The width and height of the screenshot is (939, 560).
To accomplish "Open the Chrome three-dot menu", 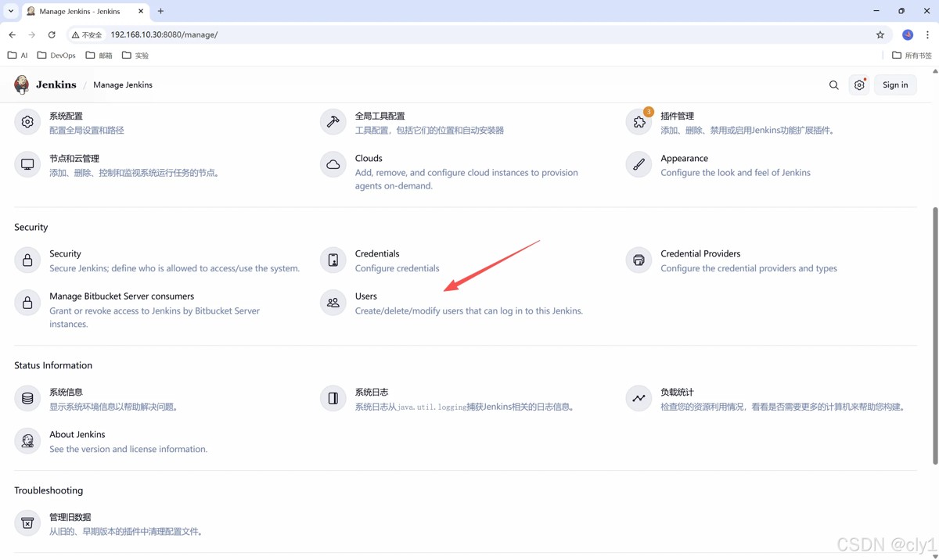I will (x=927, y=34).
